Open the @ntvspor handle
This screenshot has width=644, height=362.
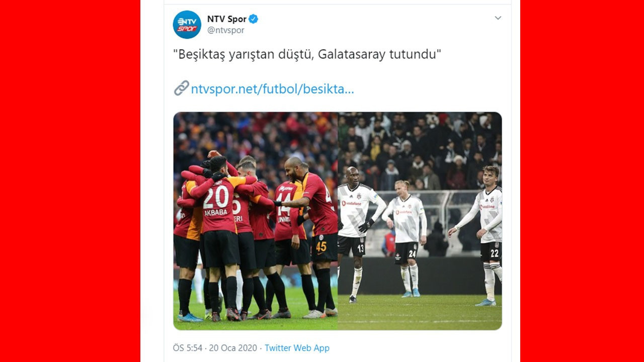pos(225,30)
